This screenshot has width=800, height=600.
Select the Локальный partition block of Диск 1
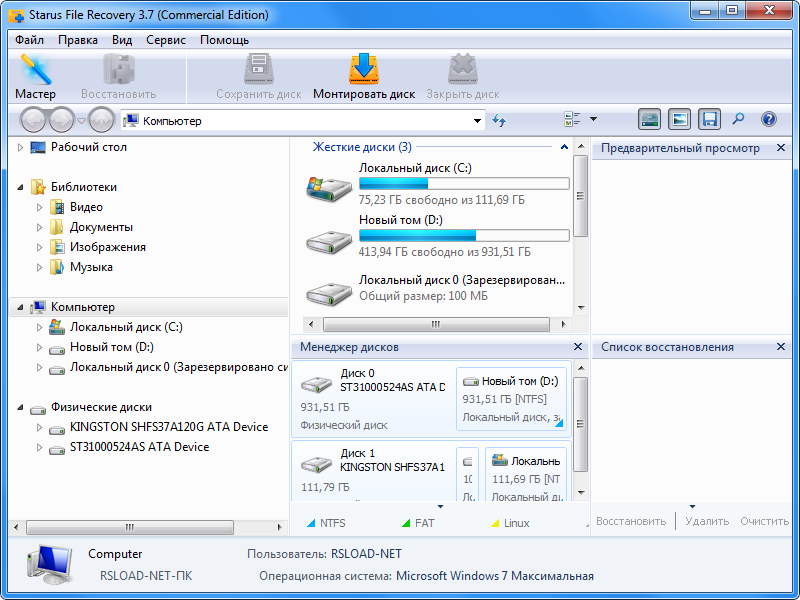tap(526, 474)
